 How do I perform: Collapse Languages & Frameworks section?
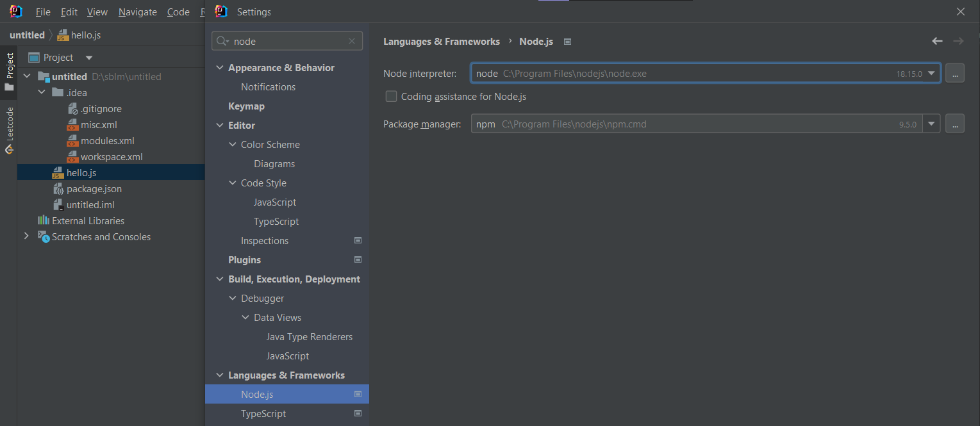(220, 375)
